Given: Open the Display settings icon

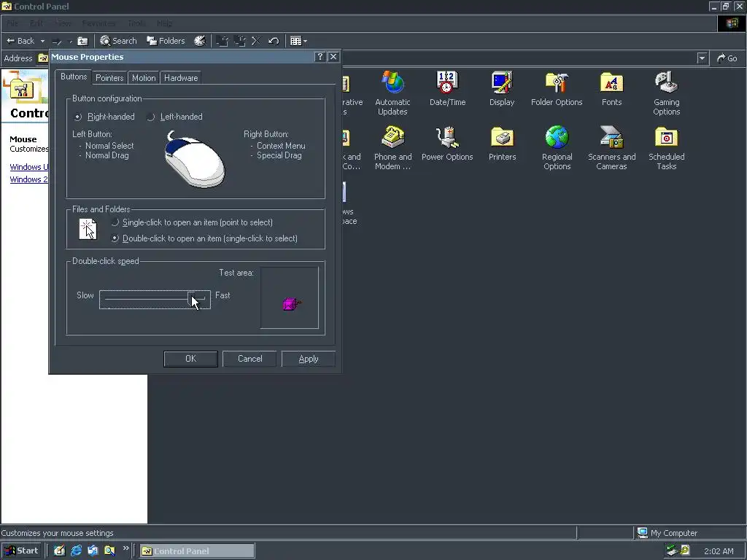Looking at the screenshot, I should [502, 88].
